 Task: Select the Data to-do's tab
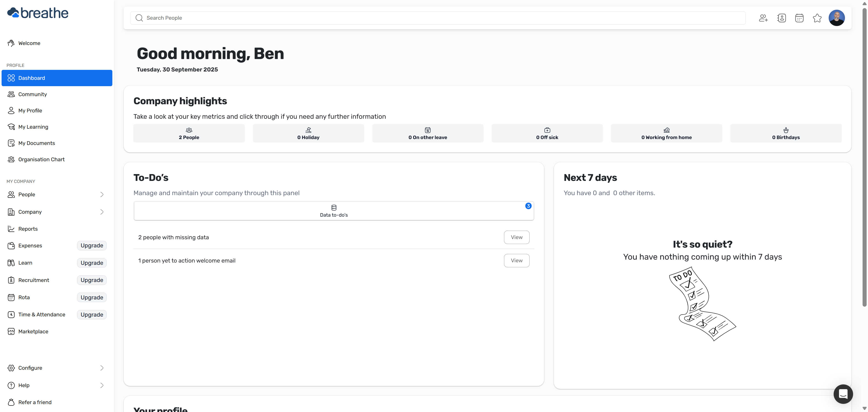[334, 211]
